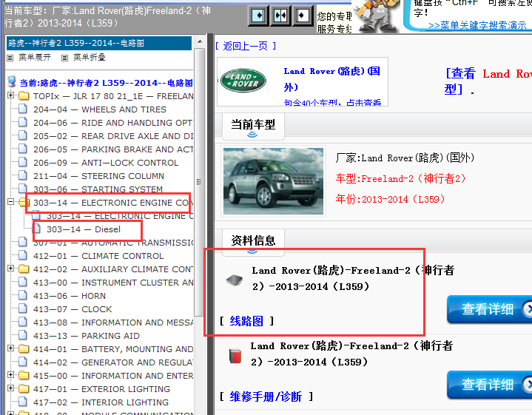The width and height of the screenshot is (532, 415).
Task: Select 412-01 CLIMATE CONTROL row
Action: 98,255
